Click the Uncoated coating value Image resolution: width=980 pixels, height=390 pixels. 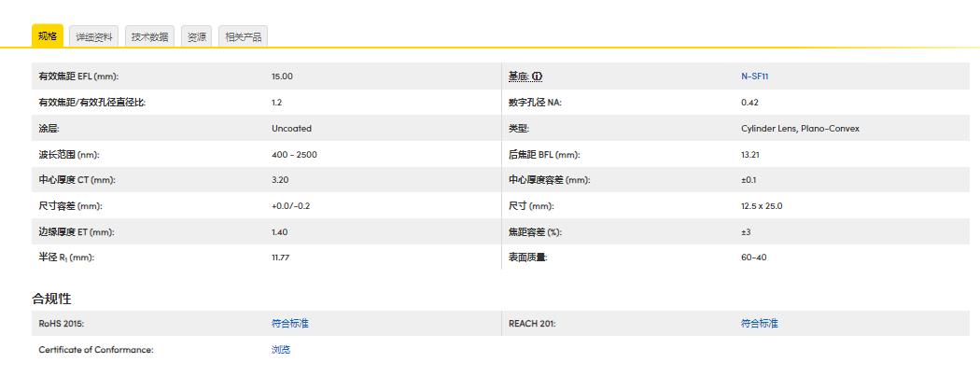(291, 129)
